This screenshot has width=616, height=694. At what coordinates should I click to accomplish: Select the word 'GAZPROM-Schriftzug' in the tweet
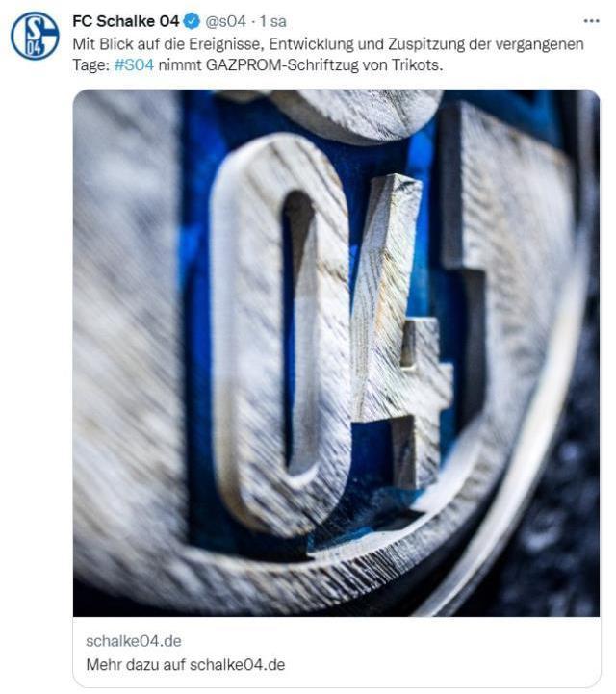pyautogui.click(x=282, y=65)
